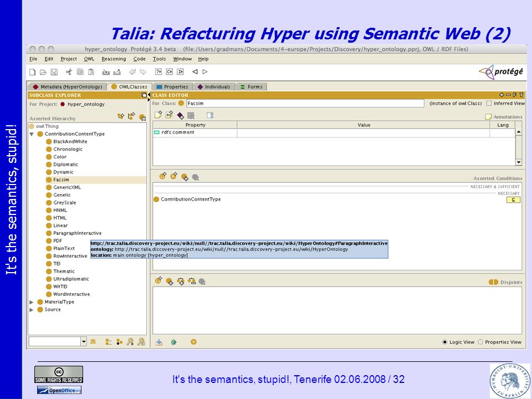Viewport: 532px width, 399px height.
Task: Click the Annotations label icon
Action: [x=488, y=117]
